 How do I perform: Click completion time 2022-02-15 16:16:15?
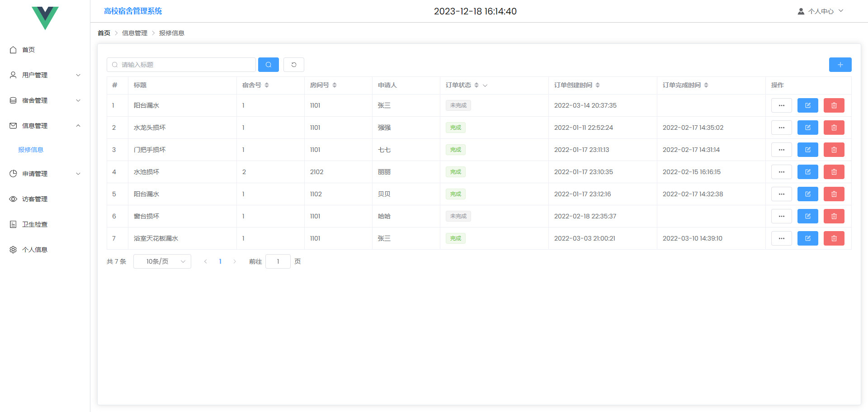click(692, 172)
